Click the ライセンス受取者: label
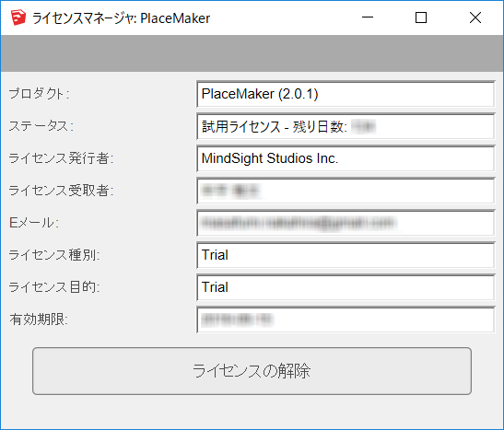This screenshot has height=430, width=504. (61, 191)
